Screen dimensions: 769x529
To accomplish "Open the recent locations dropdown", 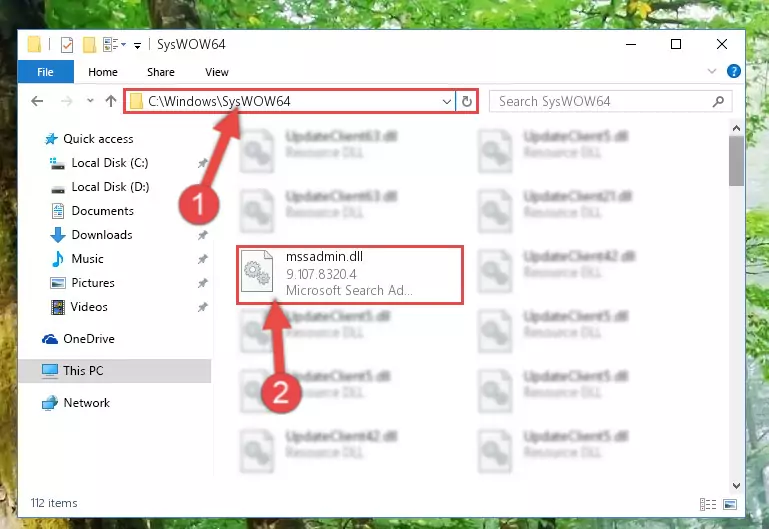I will tap(90, 101).
